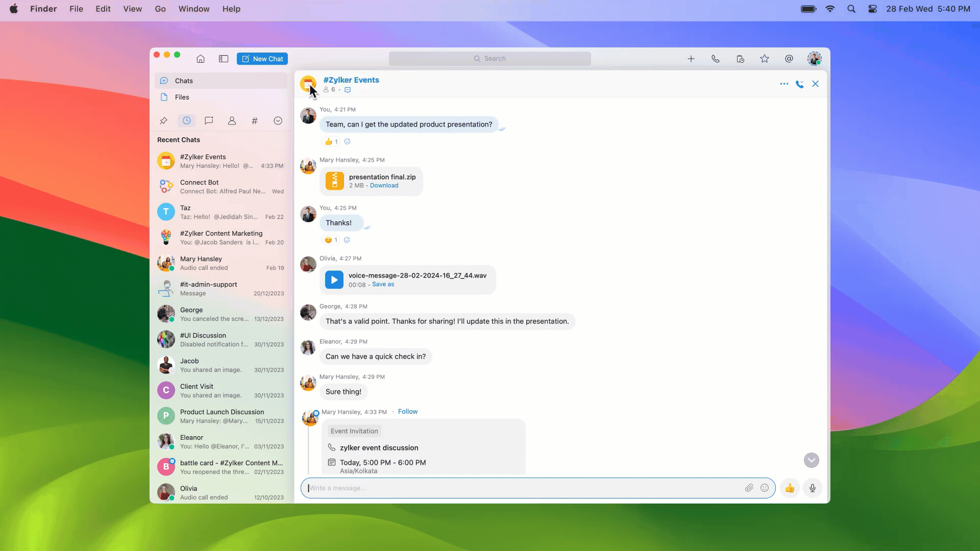Screen dimensions: 980x551
Task: Click the New Chat button
Action: (x=262, y=59)
